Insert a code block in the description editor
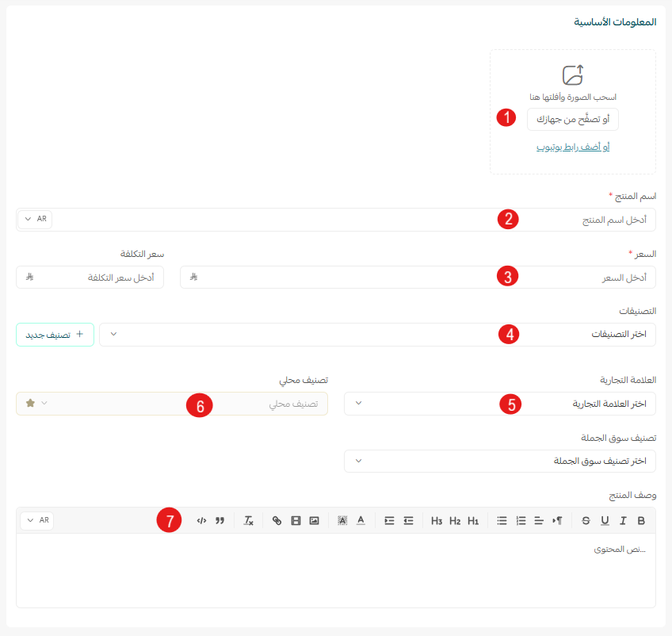672x636 pixels. (200, 521)
